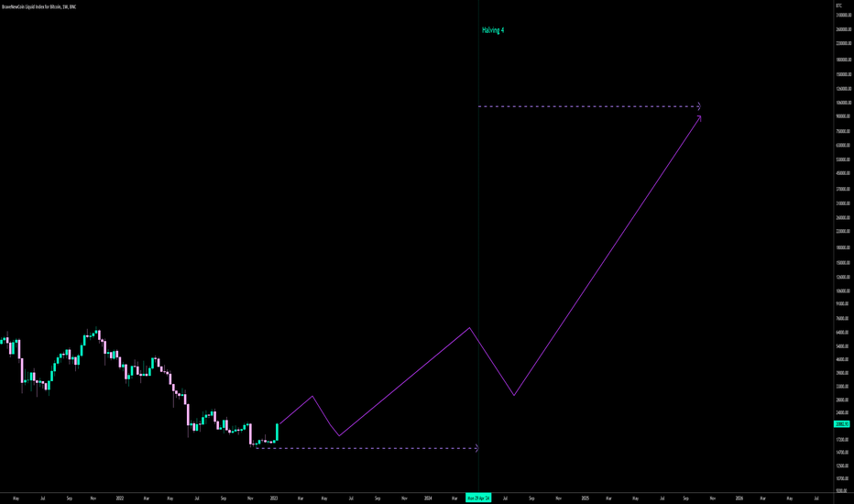Select the Halving 4 text label
Screen dimensions: 854x504
(x=493, y=30)
